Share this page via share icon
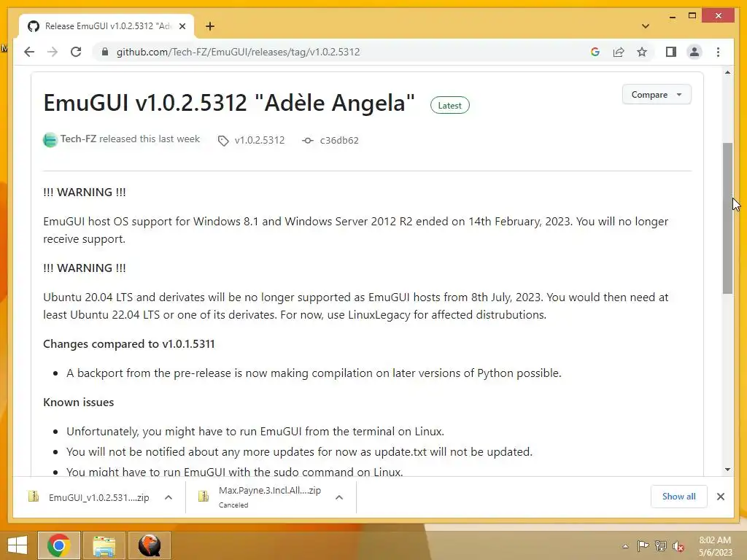 (x=619, y=52)
